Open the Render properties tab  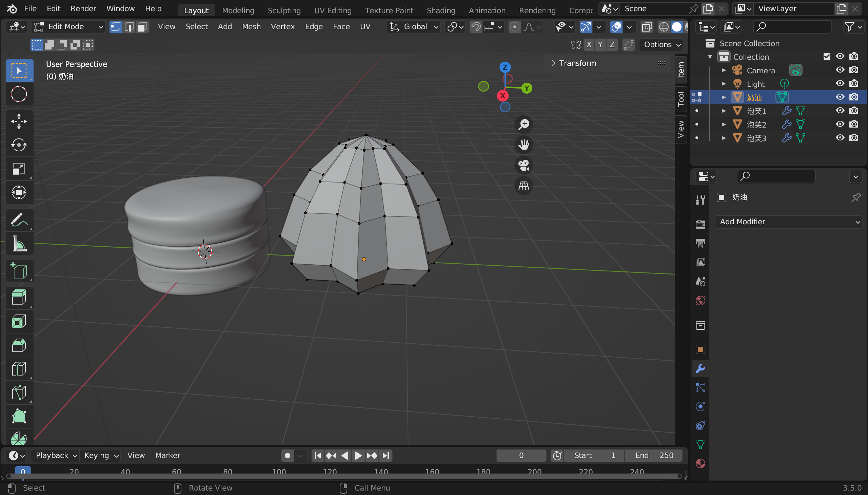coord(700,224)
